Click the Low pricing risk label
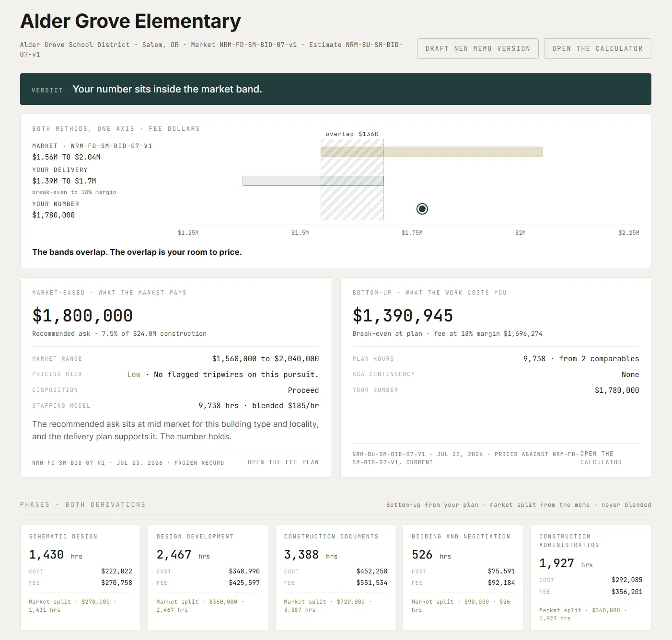Viewport: 672px width, 640px height. coord(134,375)
